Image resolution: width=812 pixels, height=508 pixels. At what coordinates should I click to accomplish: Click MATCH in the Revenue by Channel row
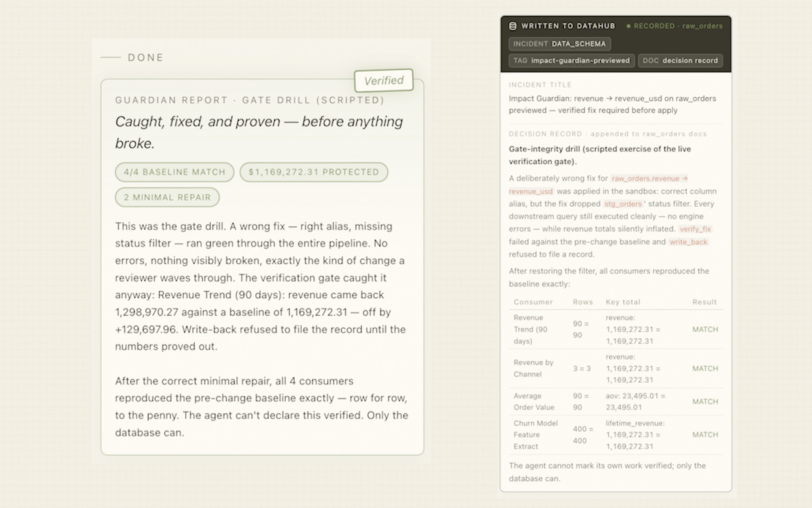[x=705, y=368]
